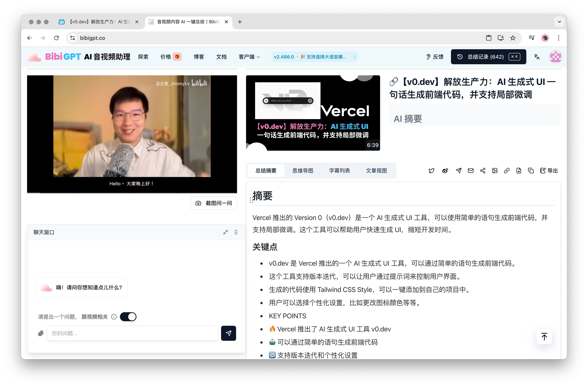The width and height of the screenshot is (588, 387).
Task: Click the file download icon
Action: coord(519,171)
